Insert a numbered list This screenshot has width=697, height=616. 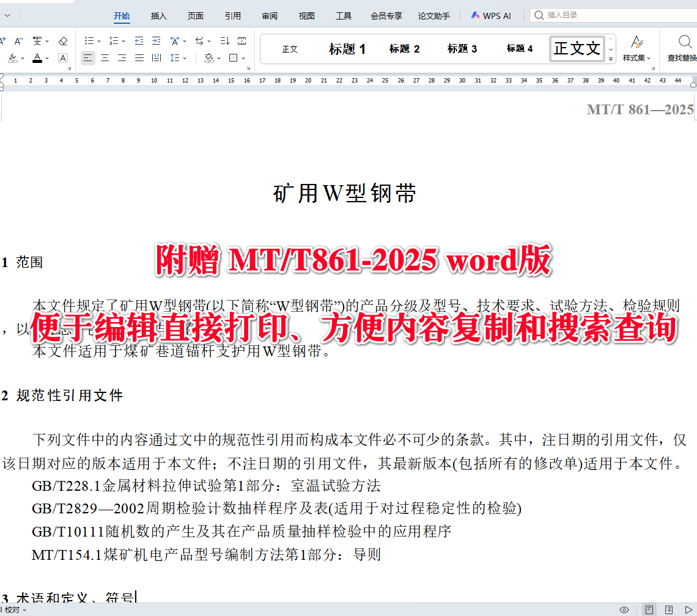pyautogui.click(x=114, y=41)
